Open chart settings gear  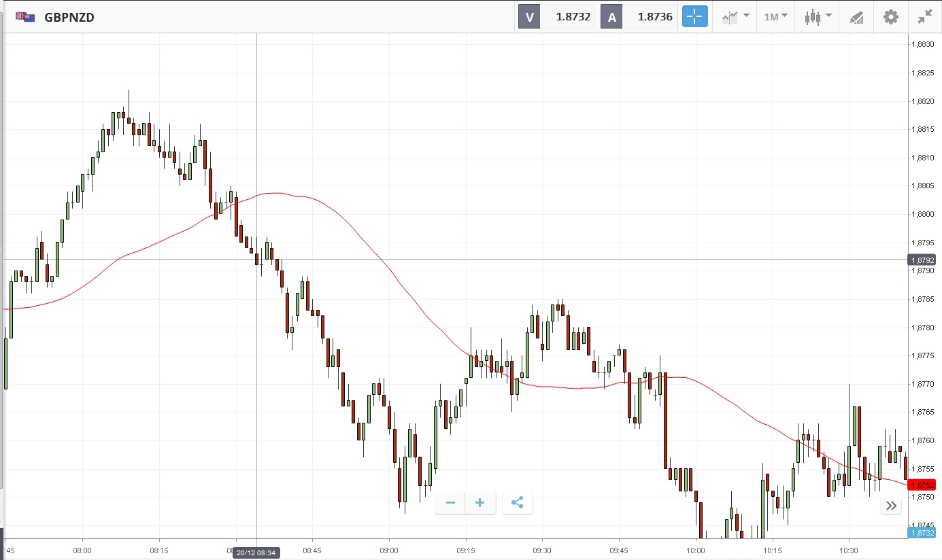890,17
